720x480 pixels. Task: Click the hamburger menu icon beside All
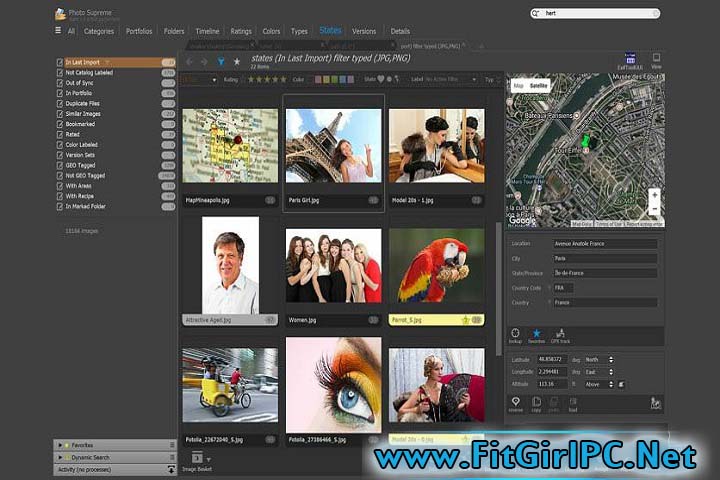point(58,31)
